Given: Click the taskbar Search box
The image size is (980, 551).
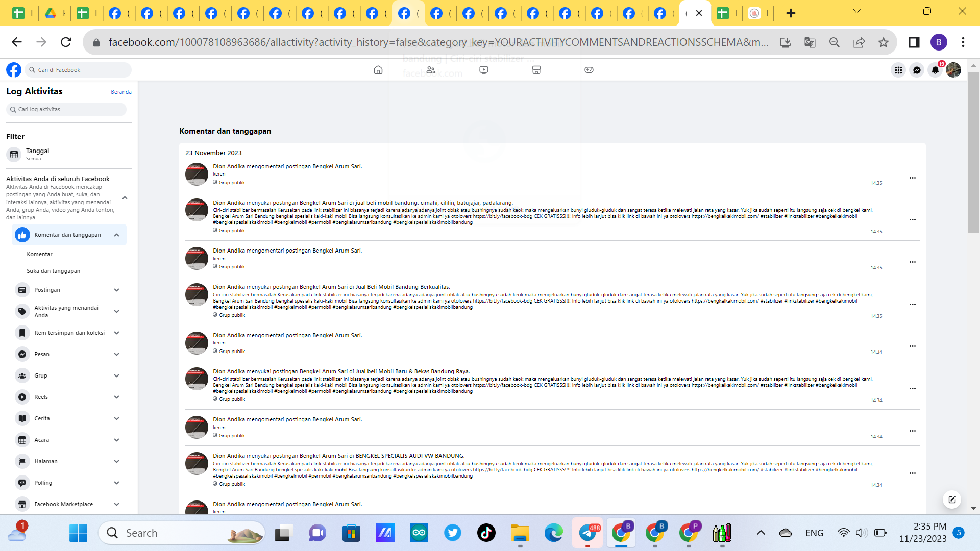Looking at the screenshot, I should (182, 533).
